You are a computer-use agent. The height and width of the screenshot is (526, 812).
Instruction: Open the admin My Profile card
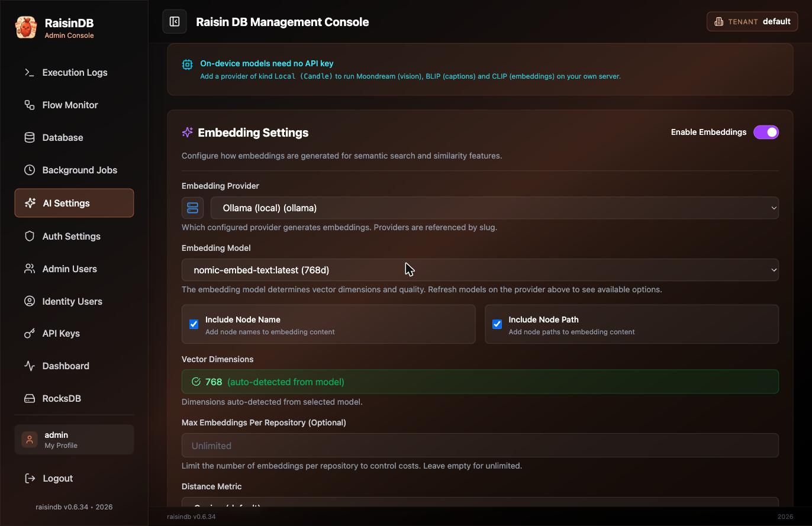pyautogui.click(x=74, y=440)
